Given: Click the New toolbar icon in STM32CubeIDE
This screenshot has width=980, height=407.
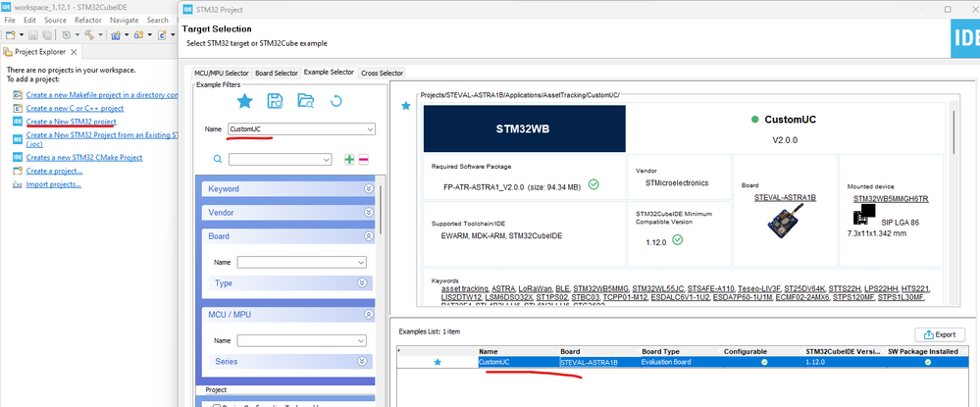Looking at the screenshot, I should click(x=10, y=35).
